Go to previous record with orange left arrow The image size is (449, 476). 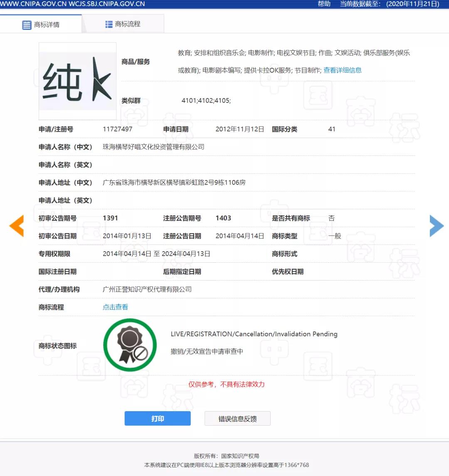[x=17, y=226]
